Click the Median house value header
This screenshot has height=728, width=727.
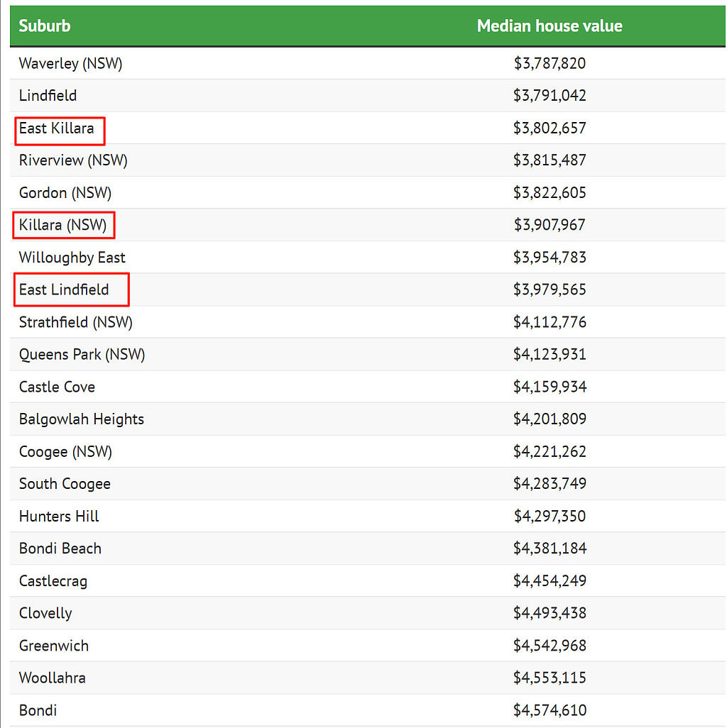pos(550,26)
